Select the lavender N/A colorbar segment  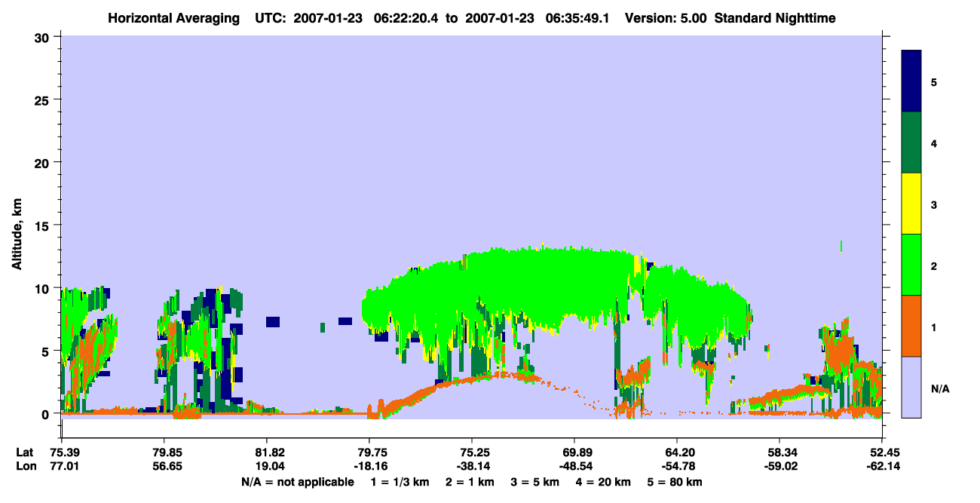pos(911,387)
